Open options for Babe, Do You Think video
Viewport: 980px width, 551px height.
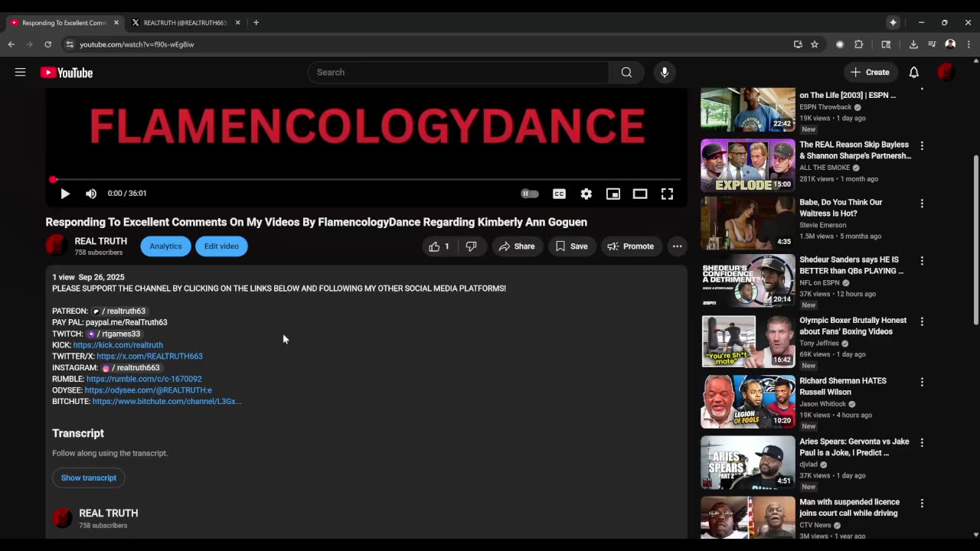[922, 204]
